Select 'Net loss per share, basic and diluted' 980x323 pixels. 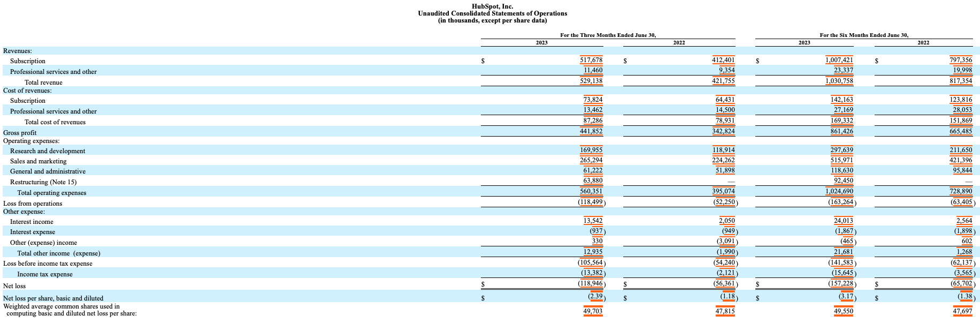pos(53,298)
